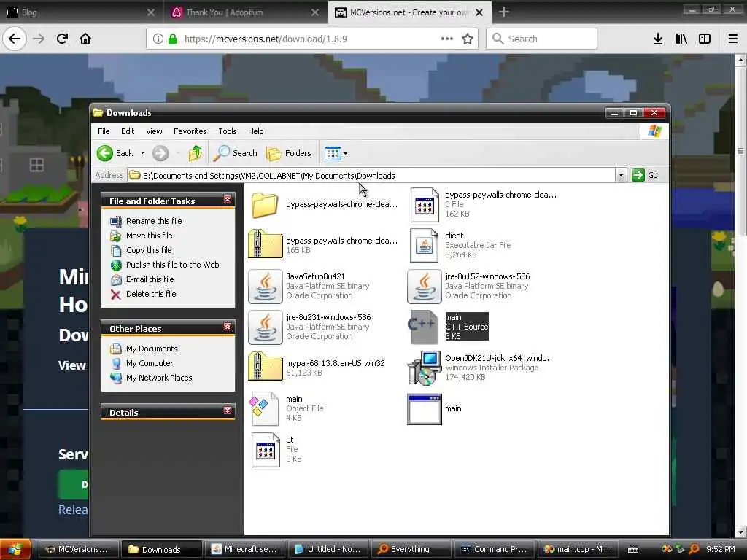
Task: Open the Back button history dropdown
Action: [x=142, y=153]
